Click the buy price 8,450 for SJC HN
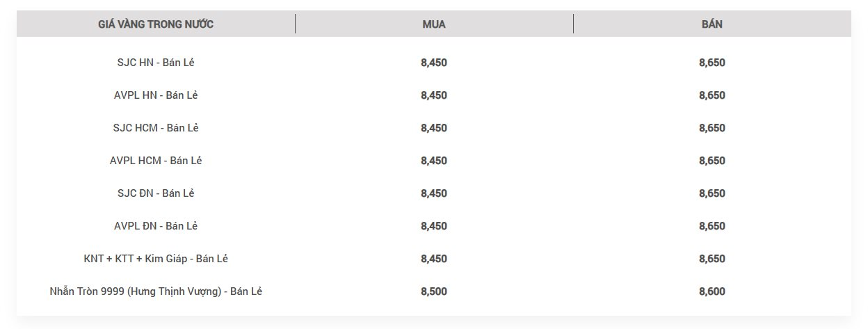 pyautogui.click(x=434, y=63)
